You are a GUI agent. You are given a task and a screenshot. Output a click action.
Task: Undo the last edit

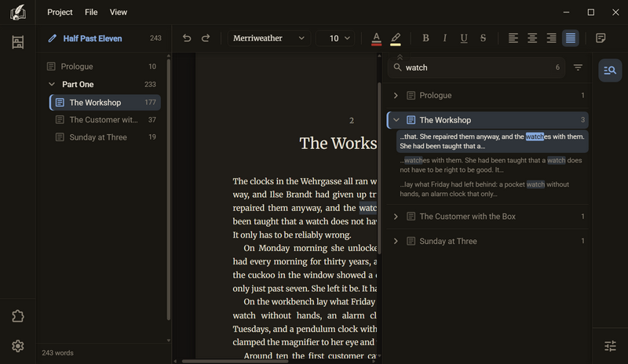point(187,38)
